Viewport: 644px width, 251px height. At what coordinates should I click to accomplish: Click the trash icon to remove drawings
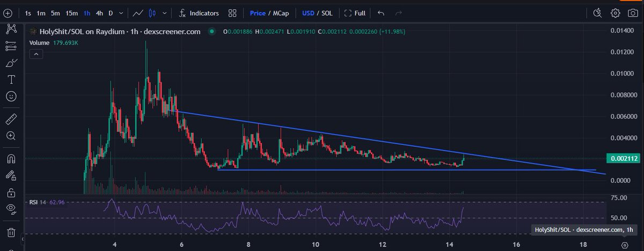point(11,232)
